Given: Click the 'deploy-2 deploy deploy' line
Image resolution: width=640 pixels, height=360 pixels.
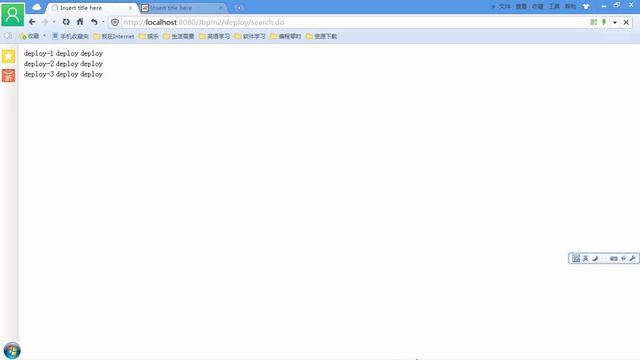Looking at the screenshot, I should click(x=63, y=64).
